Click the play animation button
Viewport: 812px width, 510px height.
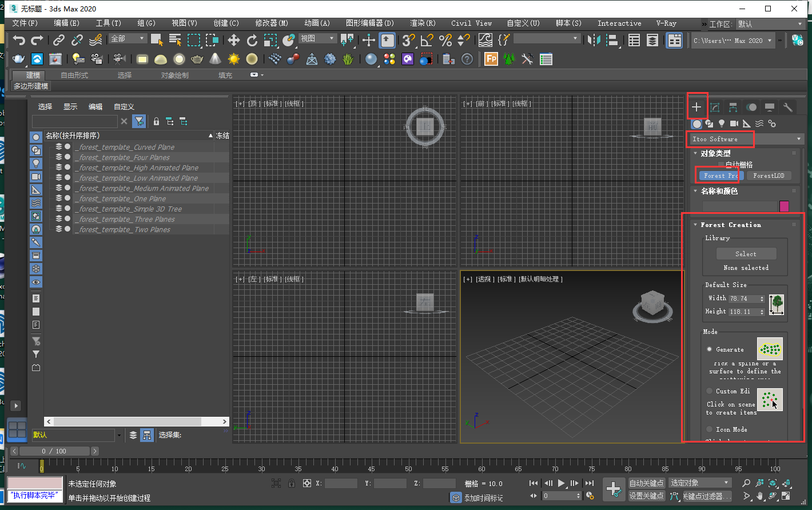tap(562, 483)
